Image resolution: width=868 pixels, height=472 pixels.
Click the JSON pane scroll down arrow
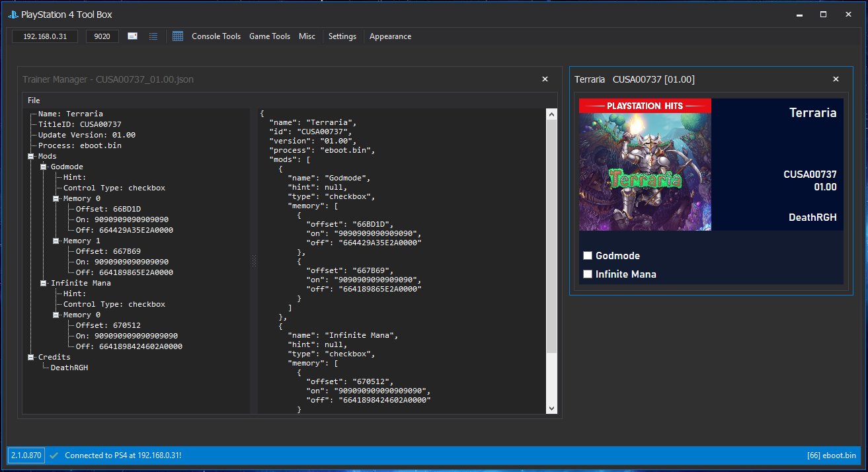[552, 409]
